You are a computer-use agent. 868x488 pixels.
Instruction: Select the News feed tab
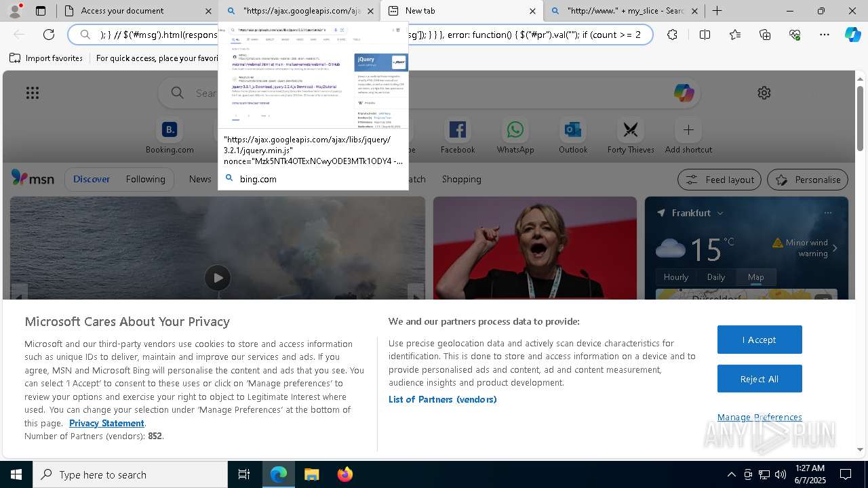pos(200,179)
